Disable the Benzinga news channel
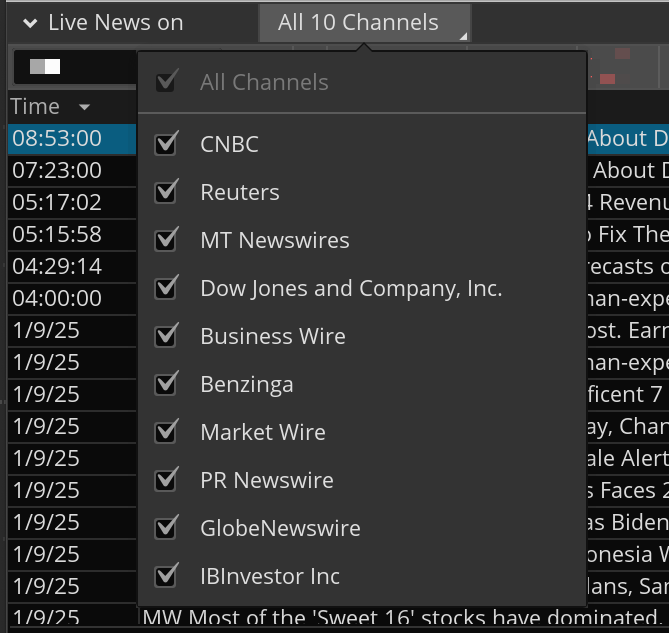669x633 pixels. [167, 384]
